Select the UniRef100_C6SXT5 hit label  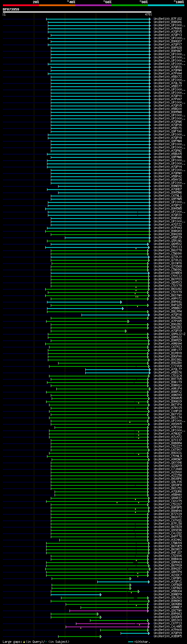[168, 501]
